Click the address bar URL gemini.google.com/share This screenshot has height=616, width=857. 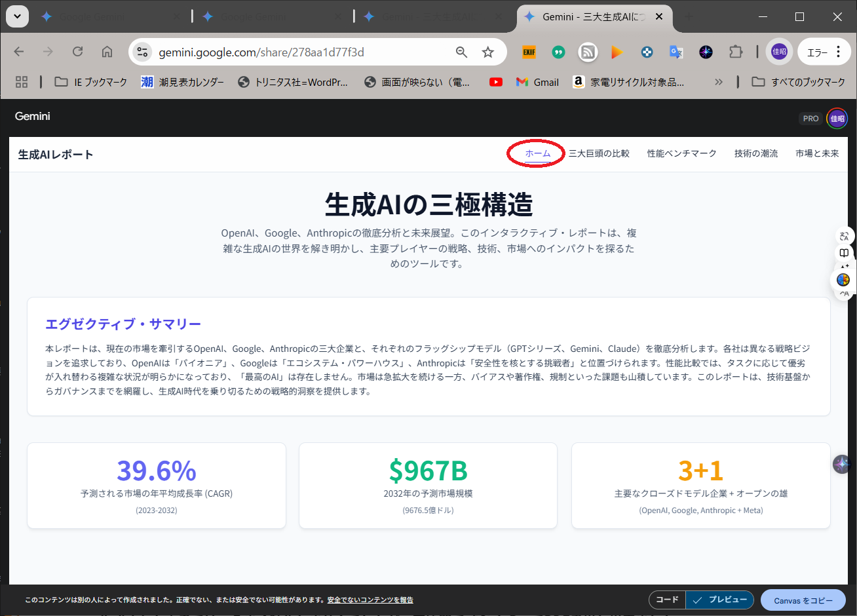[x=261, y=52]
